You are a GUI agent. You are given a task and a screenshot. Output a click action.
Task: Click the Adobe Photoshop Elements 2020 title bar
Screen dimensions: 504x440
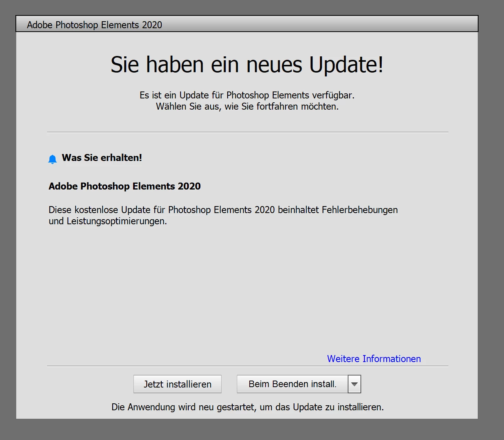point(247,24)
